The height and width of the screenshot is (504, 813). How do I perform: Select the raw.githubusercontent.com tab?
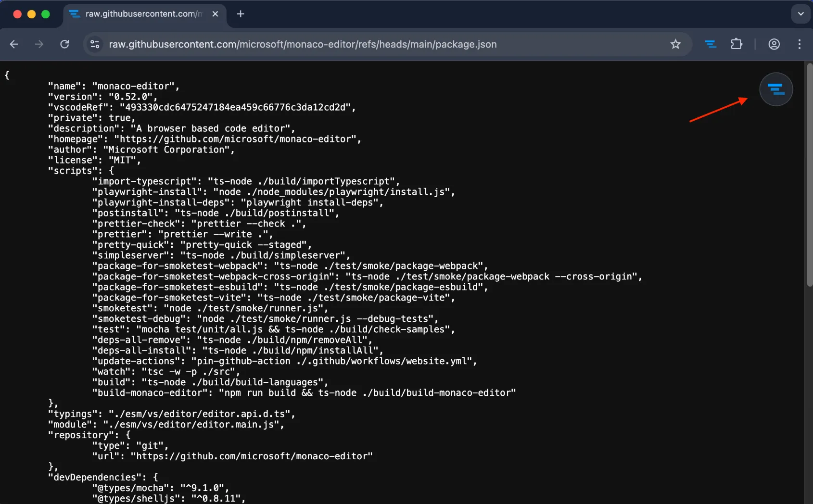(140, 14)
